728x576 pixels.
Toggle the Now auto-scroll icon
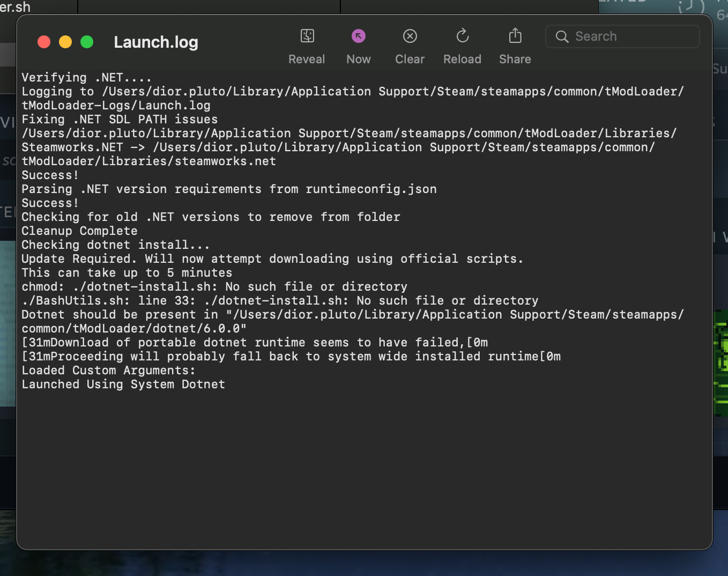click(x=359, y=36)
